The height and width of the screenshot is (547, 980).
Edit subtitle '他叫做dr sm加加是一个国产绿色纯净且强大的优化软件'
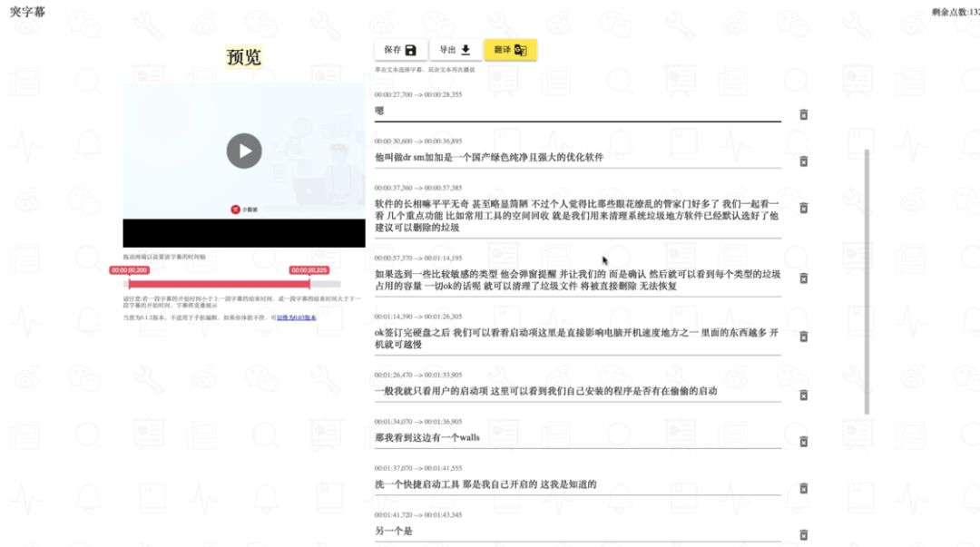pos(577,158)
